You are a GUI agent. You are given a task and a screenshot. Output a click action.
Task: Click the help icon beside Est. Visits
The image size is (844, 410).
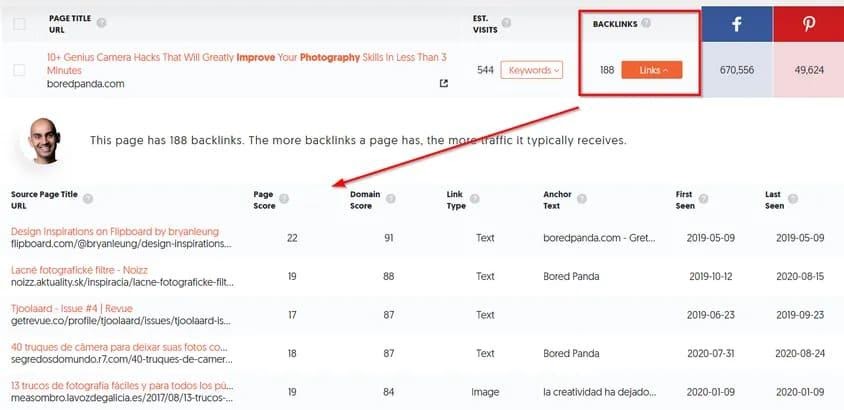(506, 23)
